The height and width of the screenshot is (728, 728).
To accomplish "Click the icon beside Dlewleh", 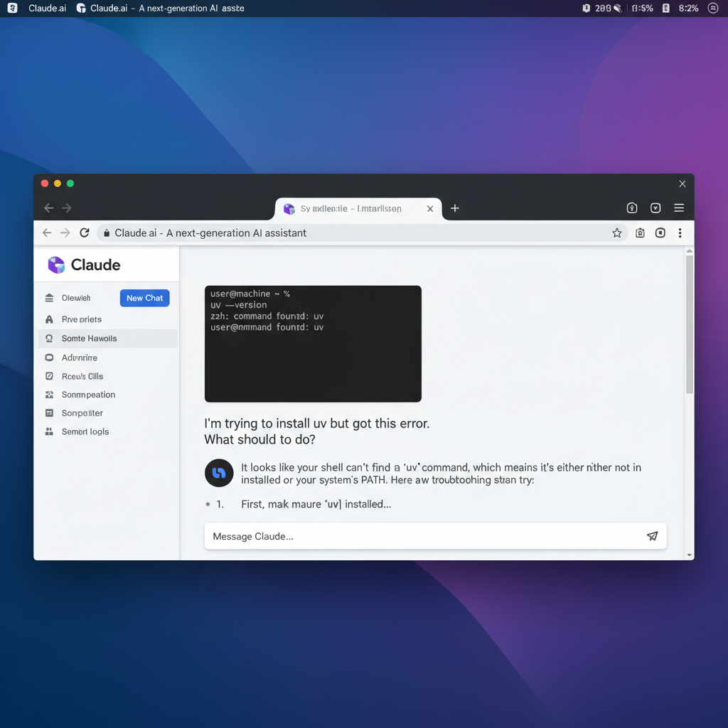I will 49,298.
